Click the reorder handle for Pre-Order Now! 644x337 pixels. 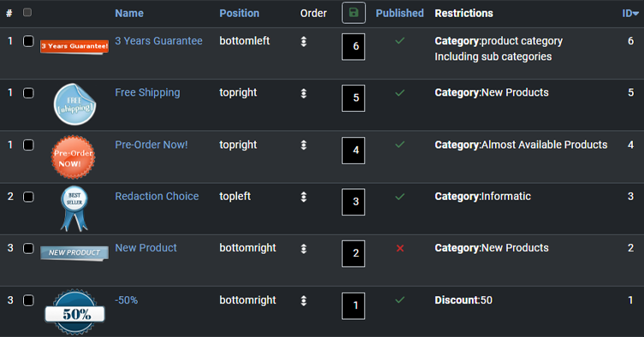[303, 145]
